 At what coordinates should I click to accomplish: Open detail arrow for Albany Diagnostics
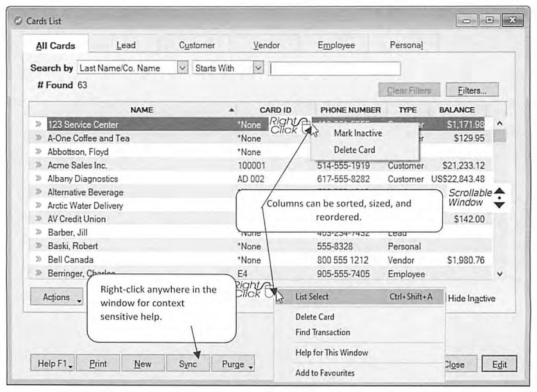[38, 178]
